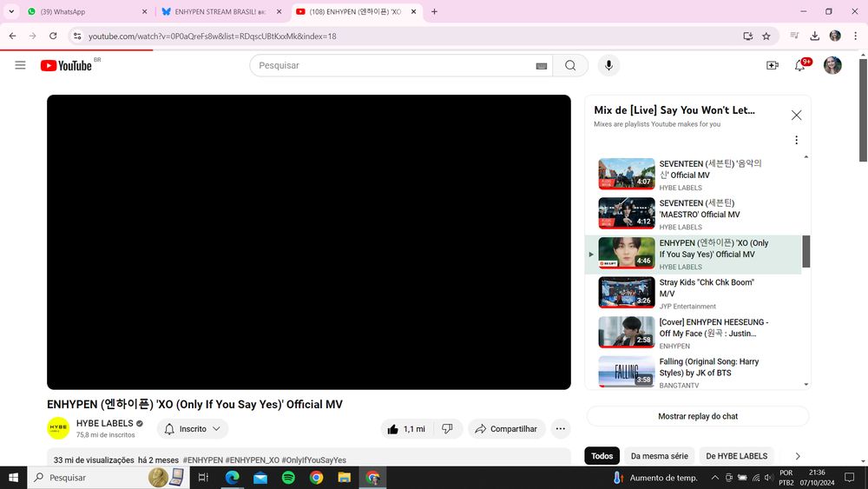868x489 pixels.
Task: Click the page vertical scrollbar
Action: tap(863, 111)
